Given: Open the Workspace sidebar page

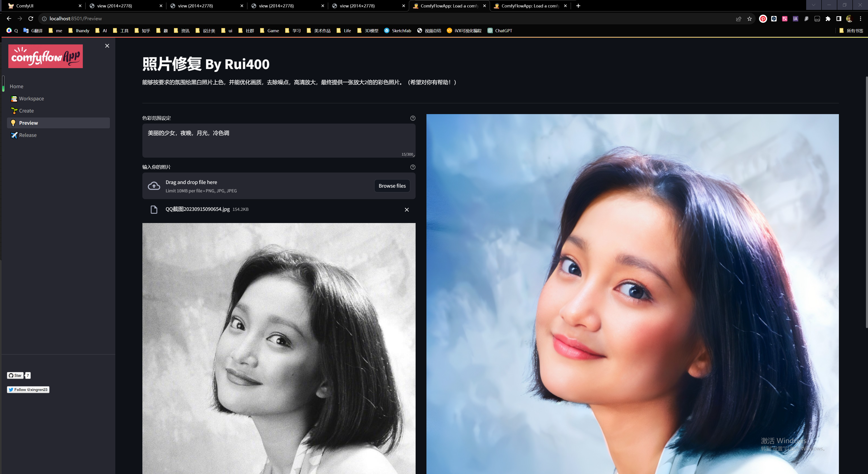Looking at the screenshot, I should [x=31, y=99].
